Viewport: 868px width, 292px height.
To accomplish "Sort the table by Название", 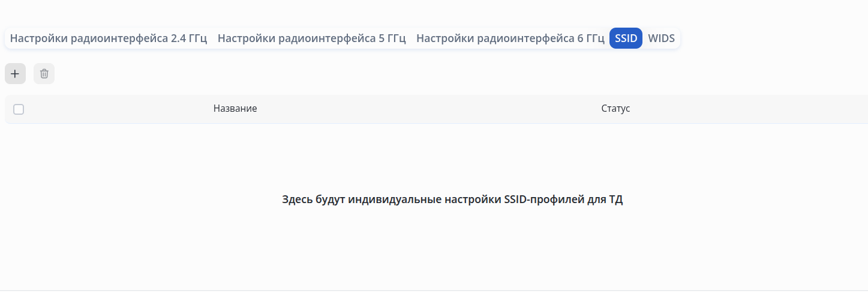I will tap(235, 109).
